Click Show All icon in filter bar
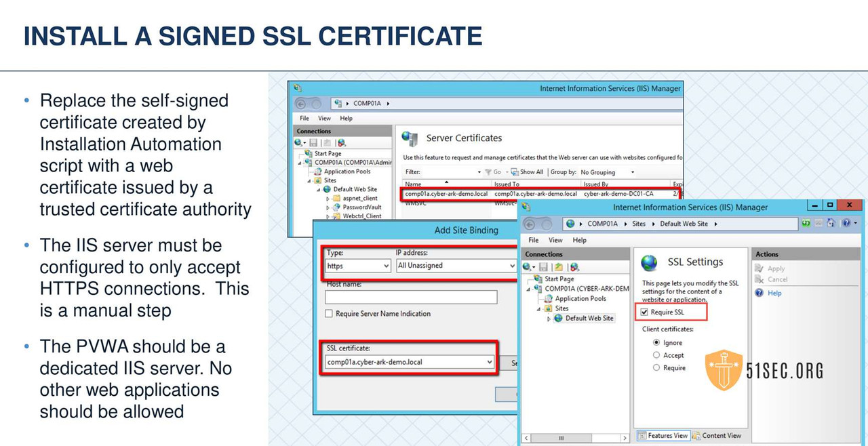The image size is (868, 446). (514, 172)
